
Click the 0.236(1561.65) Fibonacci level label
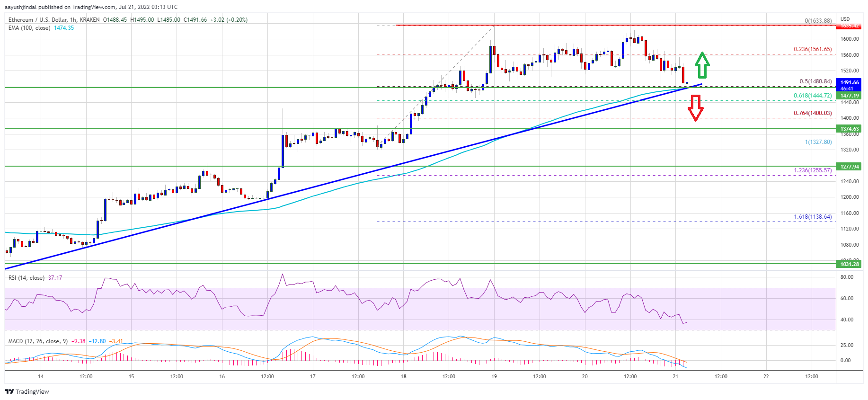pyautogui.click(x=812, y=49)
